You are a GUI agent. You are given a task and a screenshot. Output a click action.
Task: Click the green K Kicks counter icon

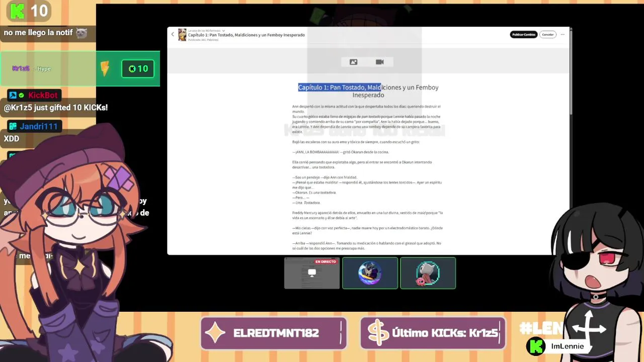18,10
